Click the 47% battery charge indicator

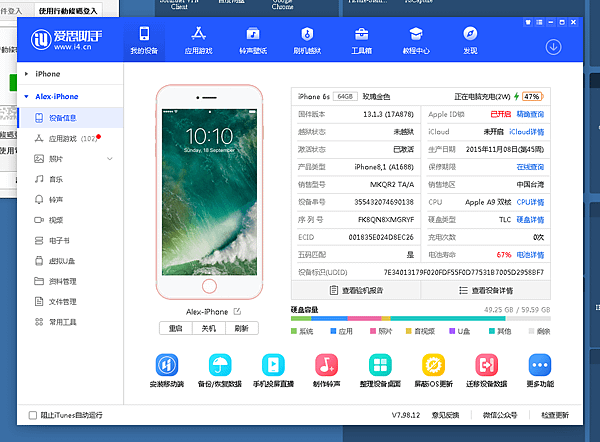532,96
